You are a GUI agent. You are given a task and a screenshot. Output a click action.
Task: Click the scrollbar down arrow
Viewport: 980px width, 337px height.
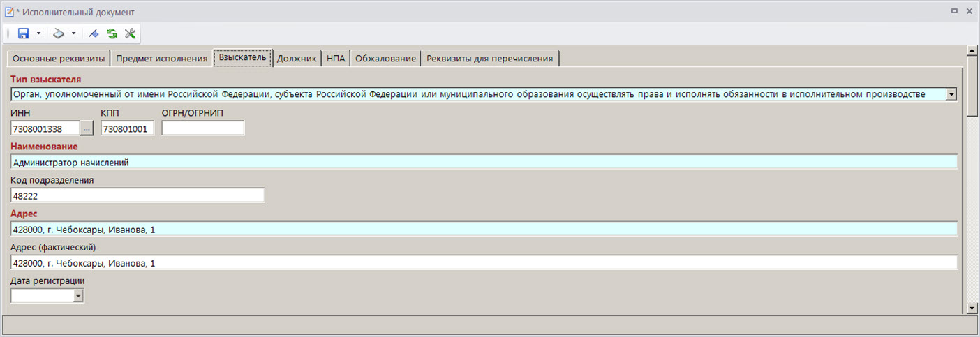pyautogui.click(x=972, y=307)
